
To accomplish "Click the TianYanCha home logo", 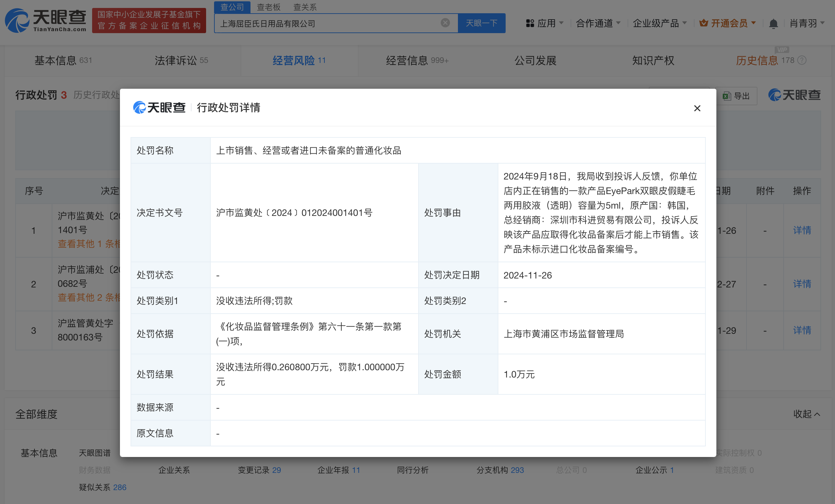I will pyautogui.click(x=45, y=21).
